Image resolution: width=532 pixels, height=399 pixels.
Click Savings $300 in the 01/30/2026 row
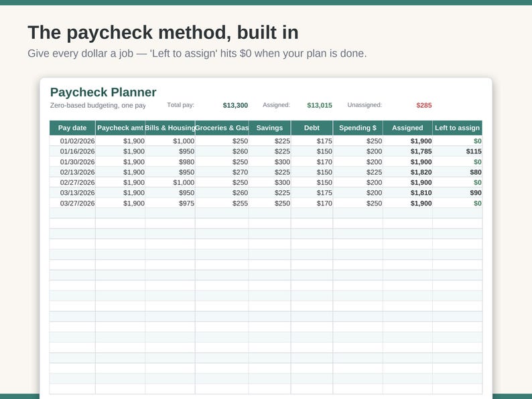point(270,162)
